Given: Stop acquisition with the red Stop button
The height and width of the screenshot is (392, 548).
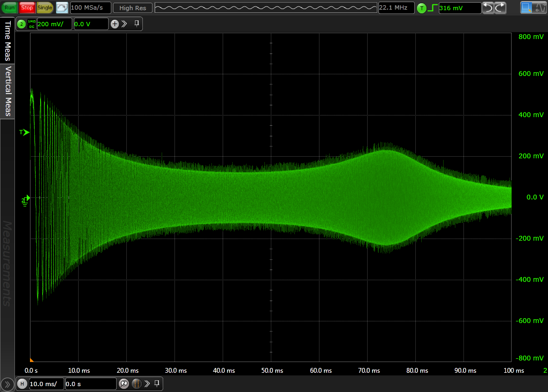Looking at the screenshot, I should pyautogui.click(x=27, y=7).
